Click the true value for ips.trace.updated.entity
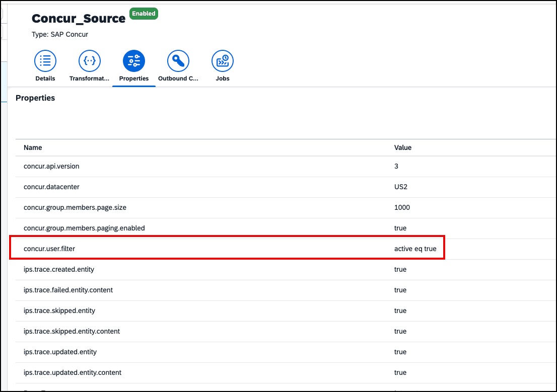The image size is (557, 392). [400, 352]
